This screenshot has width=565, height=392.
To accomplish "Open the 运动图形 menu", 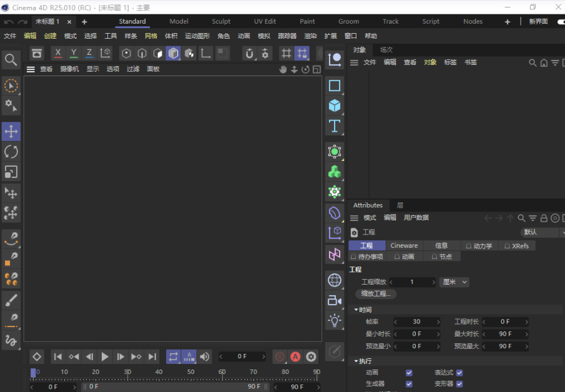I will [x=197, y=36].
